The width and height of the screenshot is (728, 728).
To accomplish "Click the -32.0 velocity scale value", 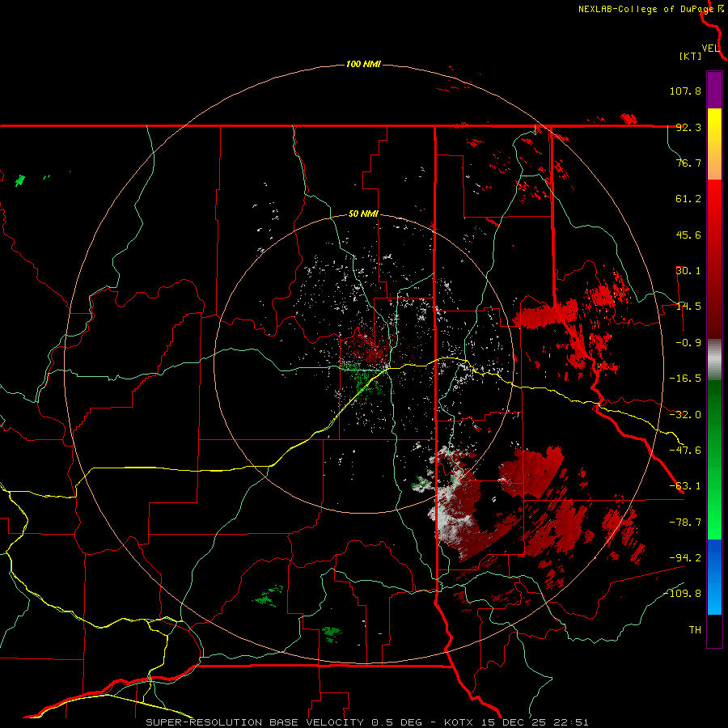I will click(685, 415).
